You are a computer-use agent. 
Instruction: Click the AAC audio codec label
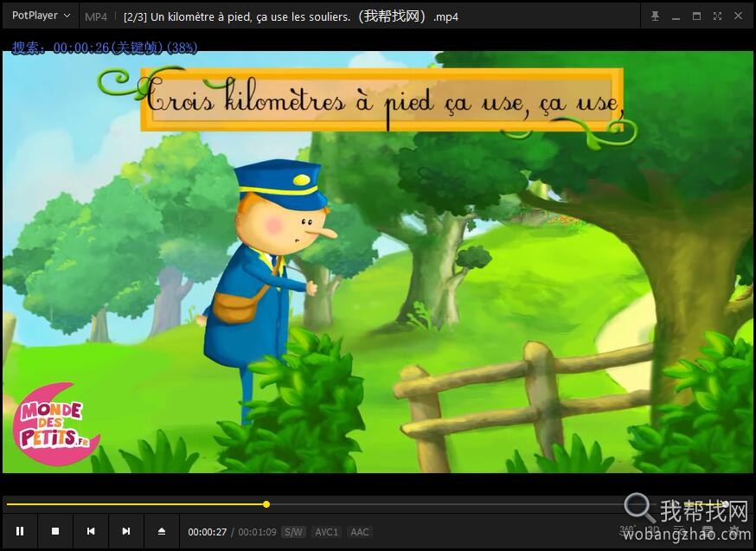pyautogui.click(x=360, y=532)
